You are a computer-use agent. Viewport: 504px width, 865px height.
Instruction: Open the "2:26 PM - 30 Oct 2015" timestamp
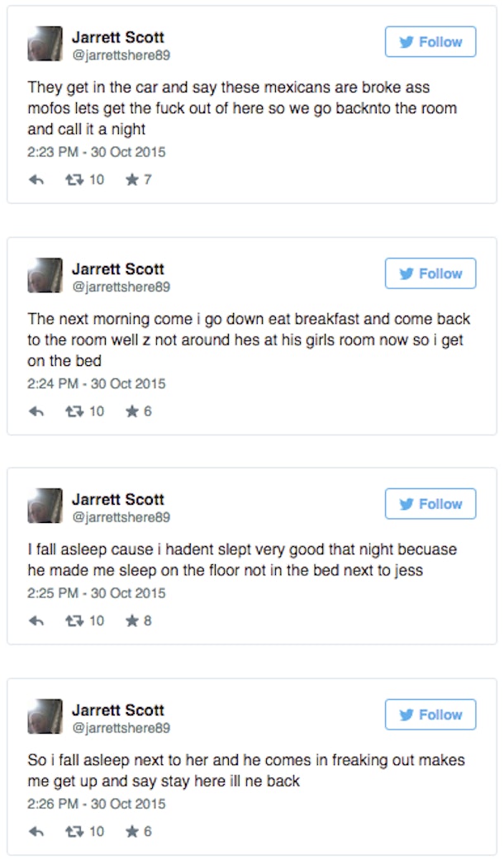point(97,804)
